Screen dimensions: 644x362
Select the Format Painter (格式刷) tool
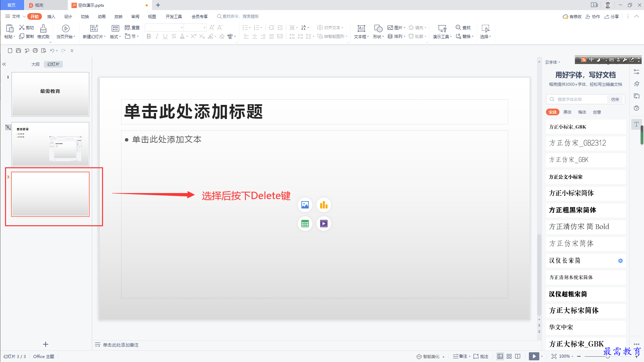point(43,32)
